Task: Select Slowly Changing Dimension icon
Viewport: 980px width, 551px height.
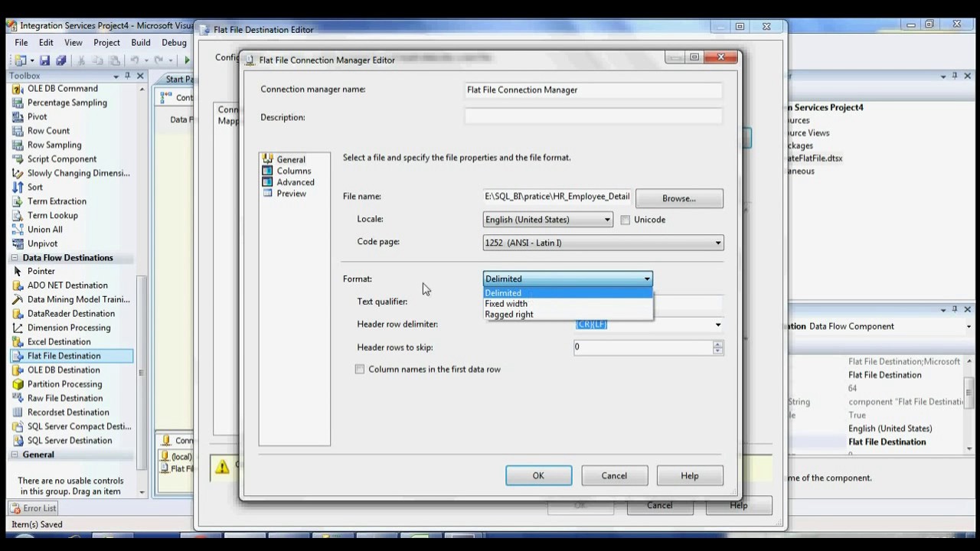Action: pyautogui.click(x=18, y=173)
